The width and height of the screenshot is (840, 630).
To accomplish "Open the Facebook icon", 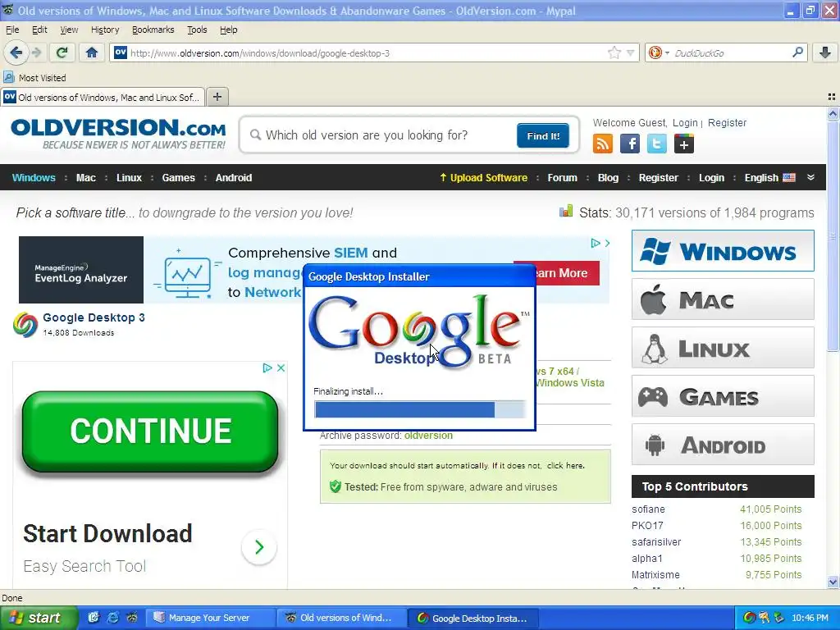I will tap(630, 144).
